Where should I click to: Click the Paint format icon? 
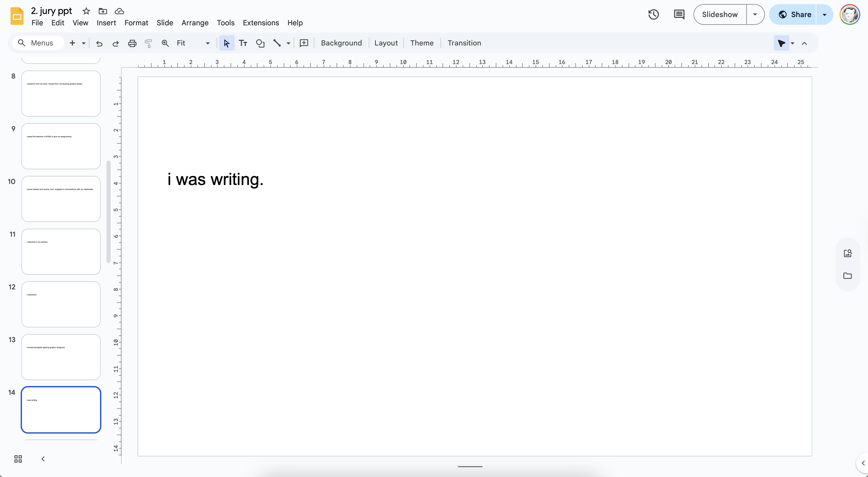tap(148, 43)
